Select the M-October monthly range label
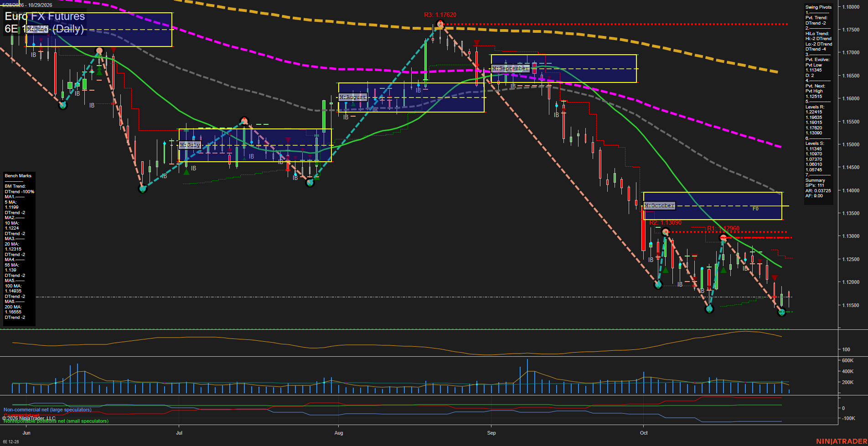The height and width of the screenshot is (446, 868). coord(659,205)
